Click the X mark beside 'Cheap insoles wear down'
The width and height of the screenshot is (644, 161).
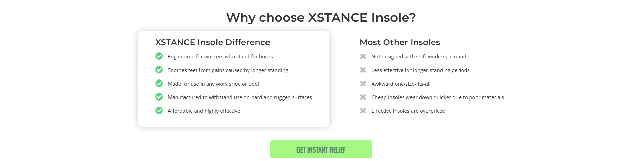(x=363, y=97)
